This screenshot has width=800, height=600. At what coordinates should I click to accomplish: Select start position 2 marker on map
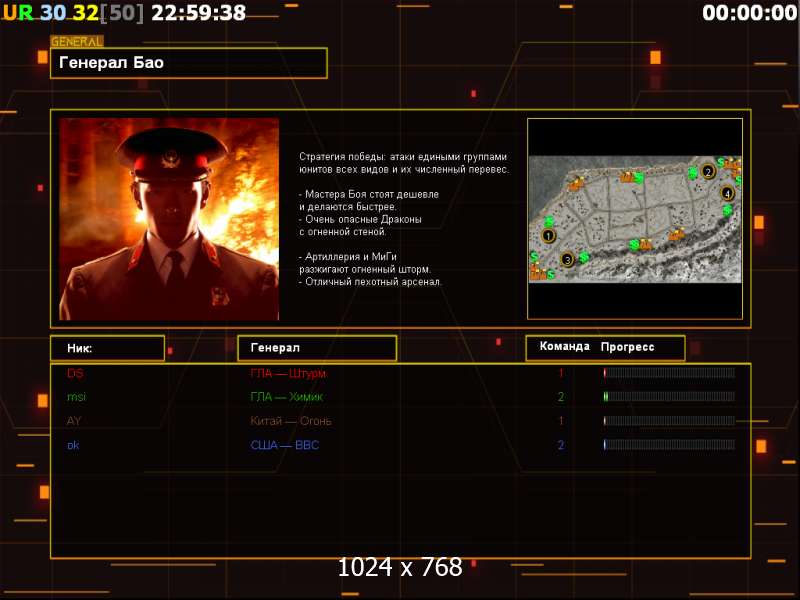(708, 171)
